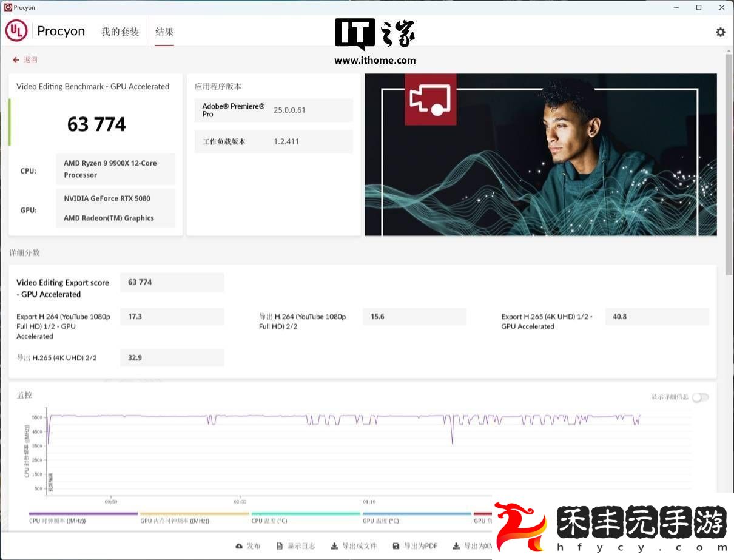Click the Export H.265 (4K UHD) 1/2 label
The height and width of the screenshot is (560, 734).
[547, 322]
